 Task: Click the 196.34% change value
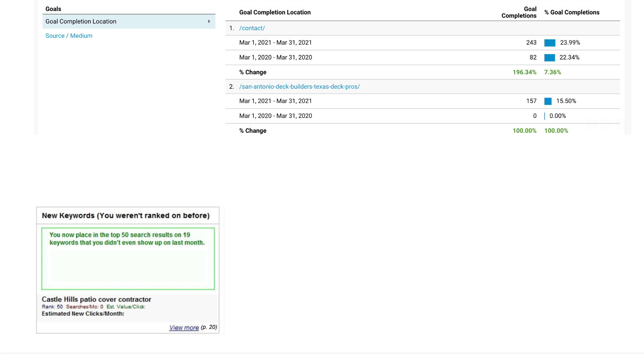(525, 72)
